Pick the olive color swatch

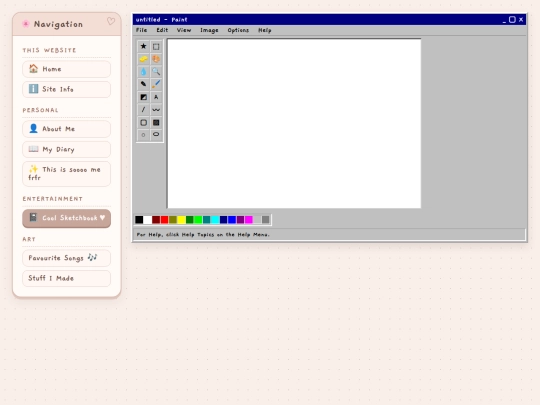(173, 220)
